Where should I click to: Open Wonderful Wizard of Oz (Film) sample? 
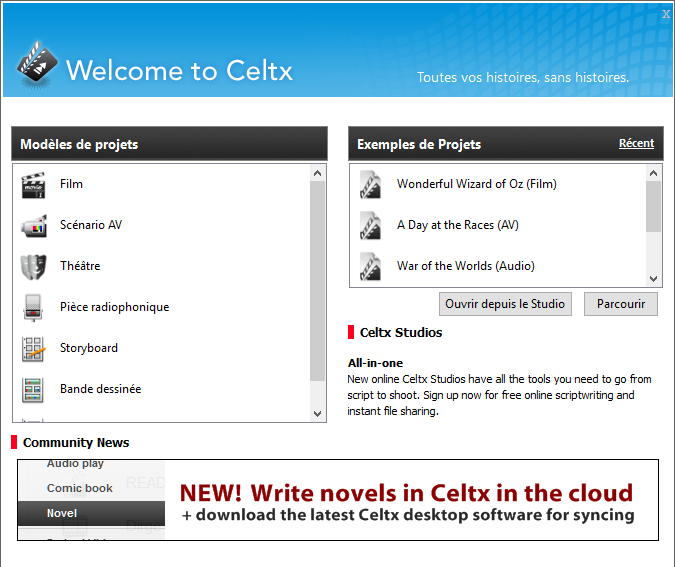tap(498, 184)
